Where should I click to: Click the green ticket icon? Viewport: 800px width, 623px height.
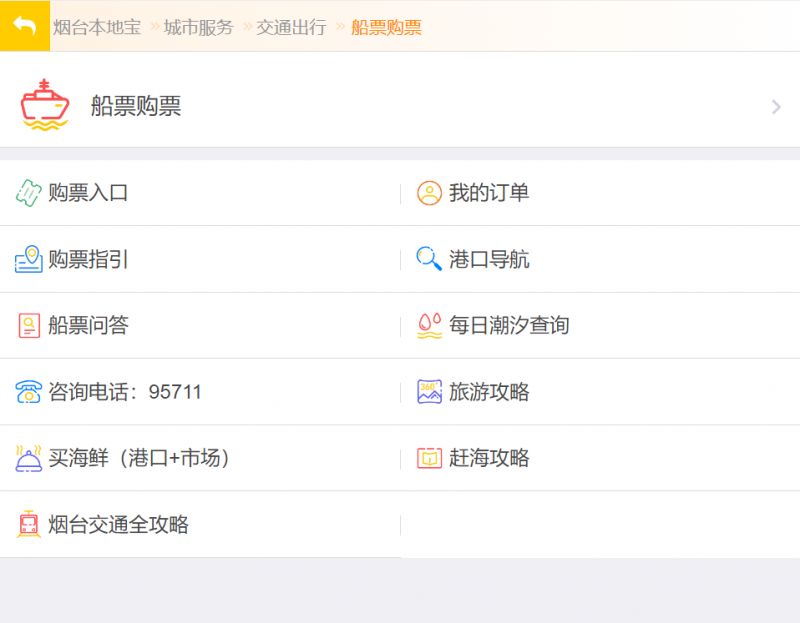coord(29,193)
